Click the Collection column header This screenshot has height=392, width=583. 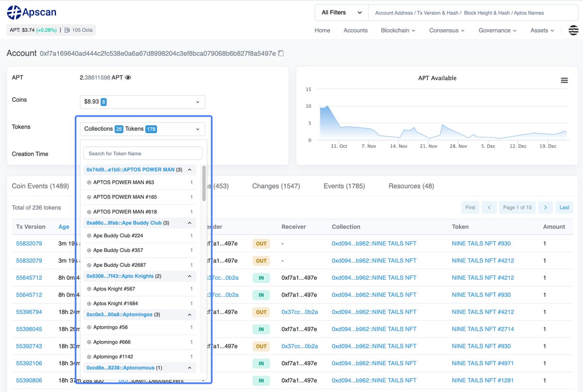click(x=346, y=227)
